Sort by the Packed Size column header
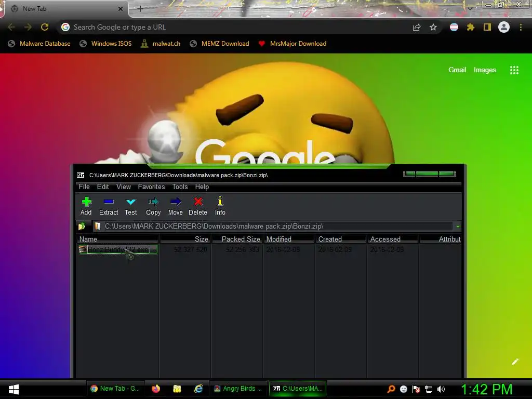532x399 pixels. tap(237, 239)
